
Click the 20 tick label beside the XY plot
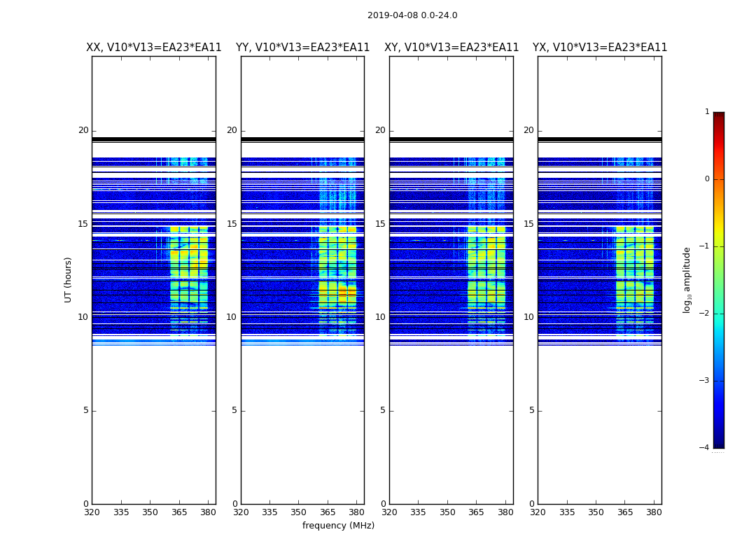pyautogui.click(x=380, y=130)
